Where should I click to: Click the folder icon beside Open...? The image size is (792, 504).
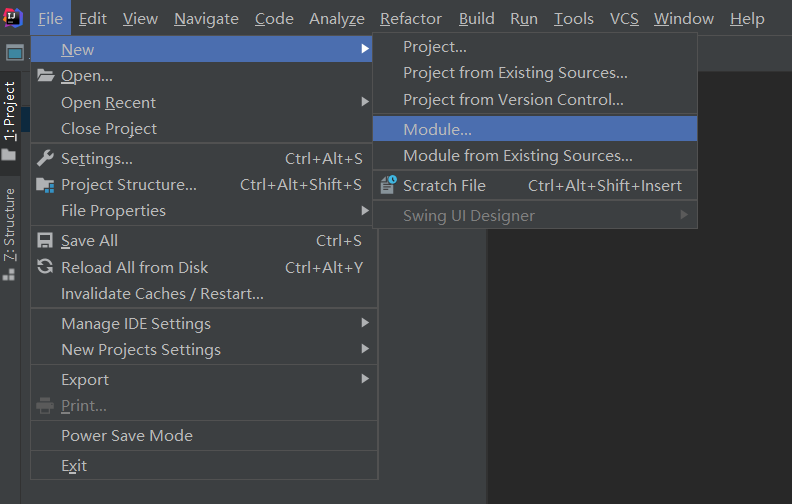(x=45, y=76)
